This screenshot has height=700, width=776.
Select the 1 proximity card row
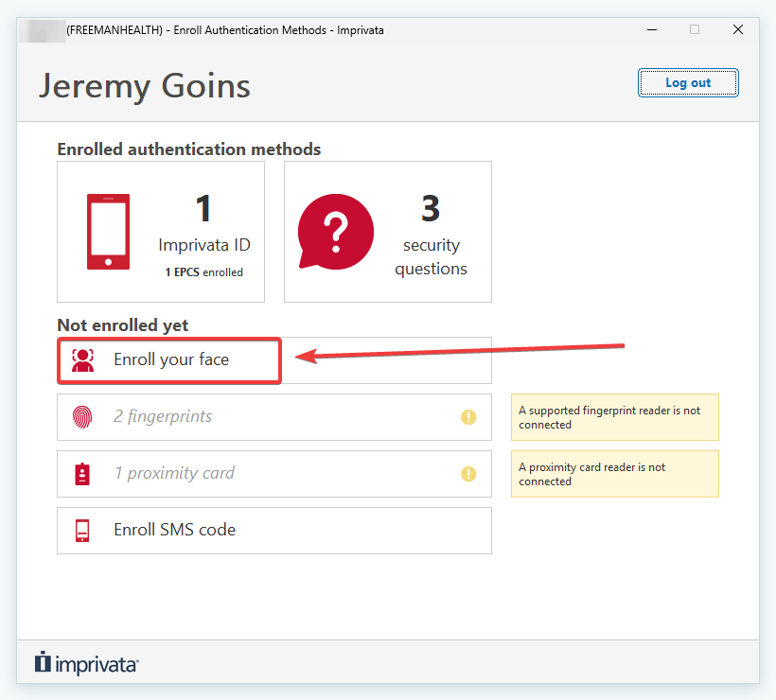[x=274, y=474]
